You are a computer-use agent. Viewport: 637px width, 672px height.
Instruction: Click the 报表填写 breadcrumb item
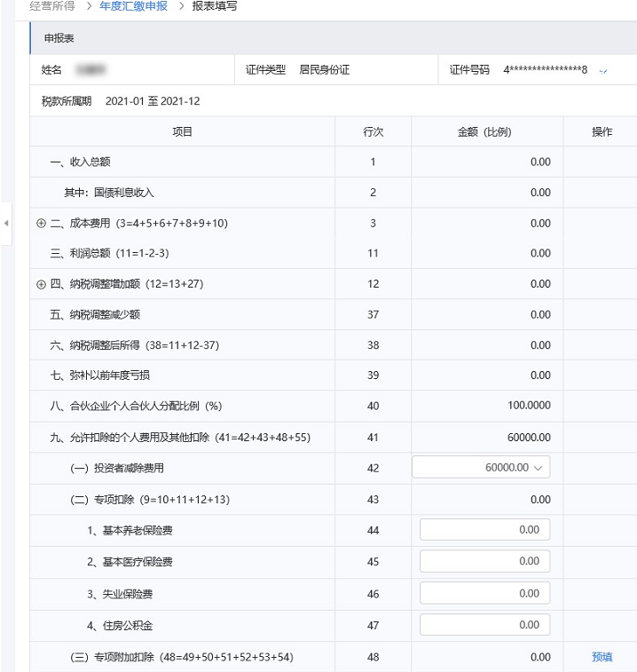coord(214,6)
